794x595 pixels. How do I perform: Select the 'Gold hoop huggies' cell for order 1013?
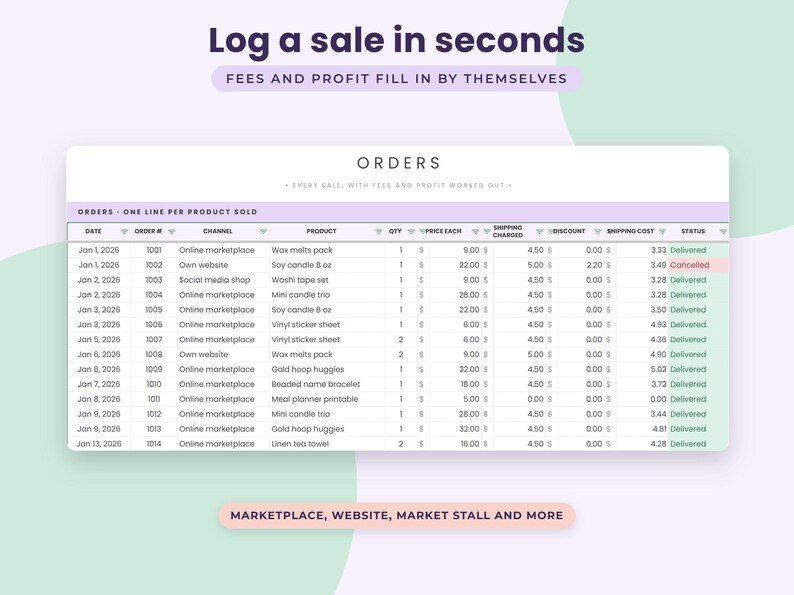point(327,429)
